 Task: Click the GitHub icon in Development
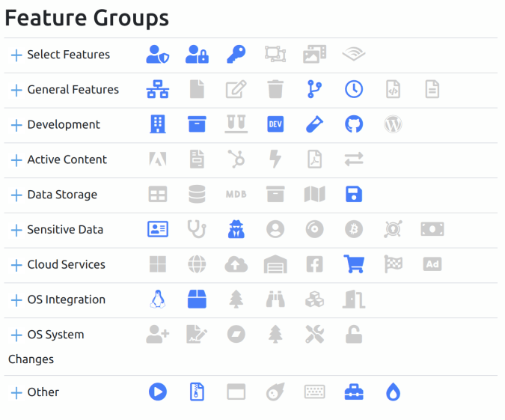point(353,124)
